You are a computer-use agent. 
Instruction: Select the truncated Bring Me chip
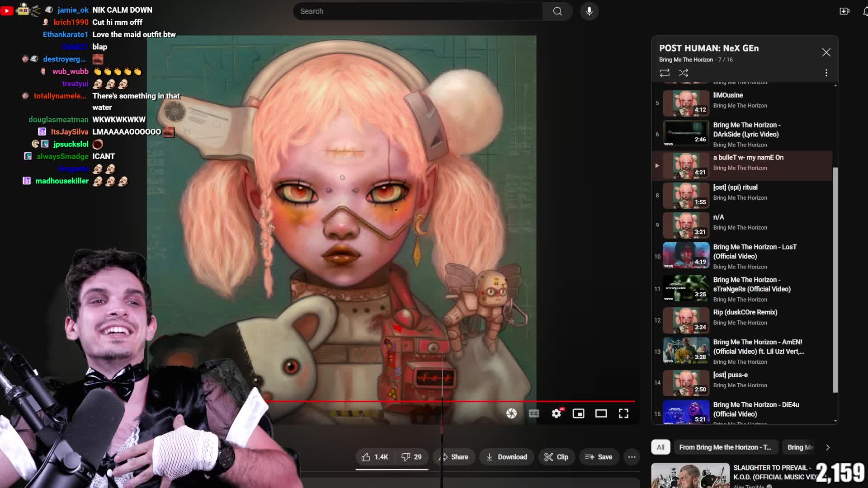pyautogui.click(x=800, y=447)
